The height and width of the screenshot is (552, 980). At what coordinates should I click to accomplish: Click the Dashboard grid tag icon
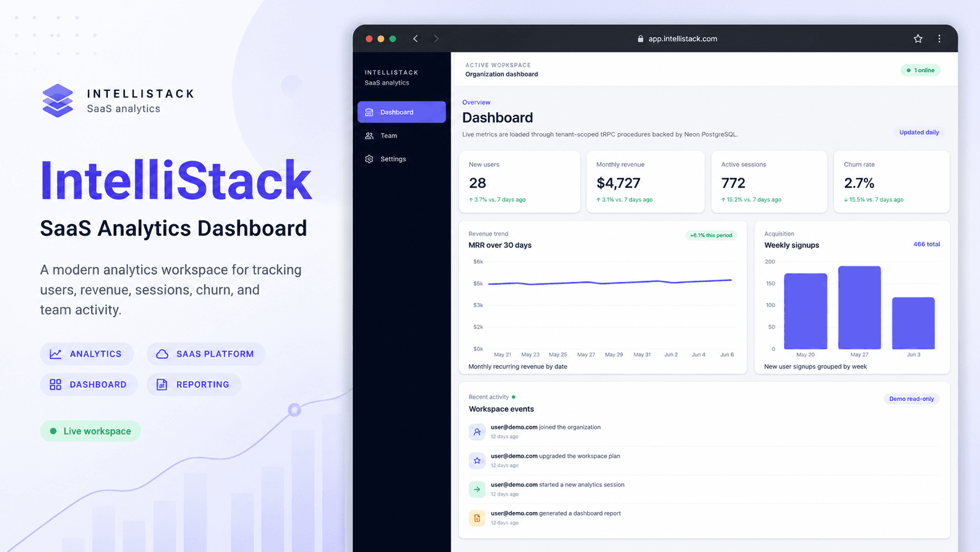[x=56, y=384]
